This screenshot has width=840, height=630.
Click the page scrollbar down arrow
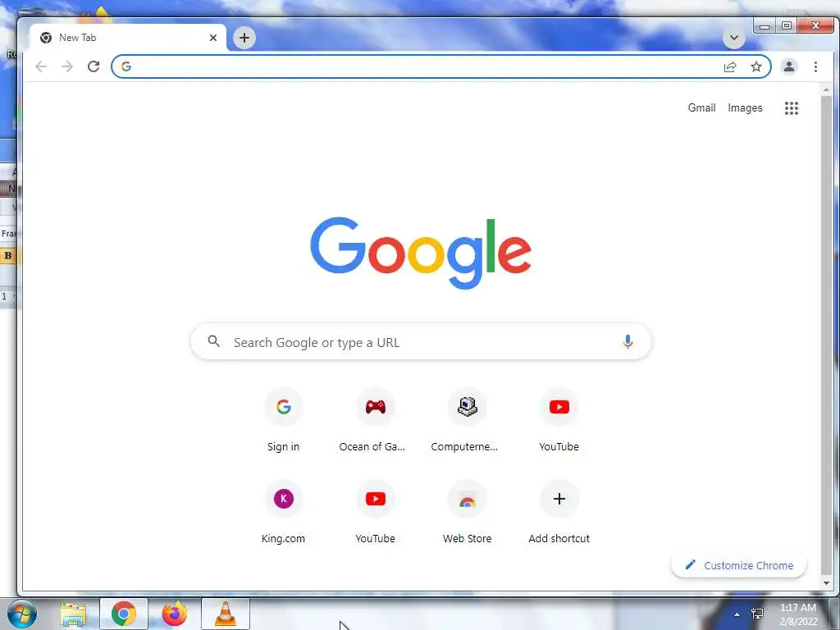tap(826, 583)
